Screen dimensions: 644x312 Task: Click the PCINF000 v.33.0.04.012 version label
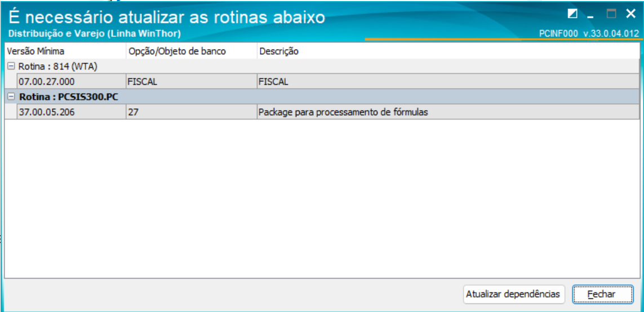pyautogui.click(x=588, y=33)
